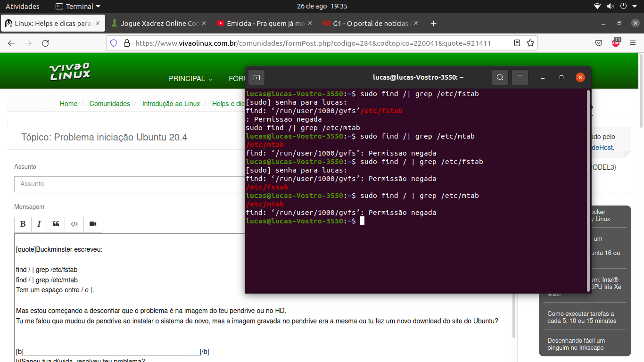Screen dimensions: 644x362
Task: Click the Viva o Linux logo
Action: (x=70, y=72)
